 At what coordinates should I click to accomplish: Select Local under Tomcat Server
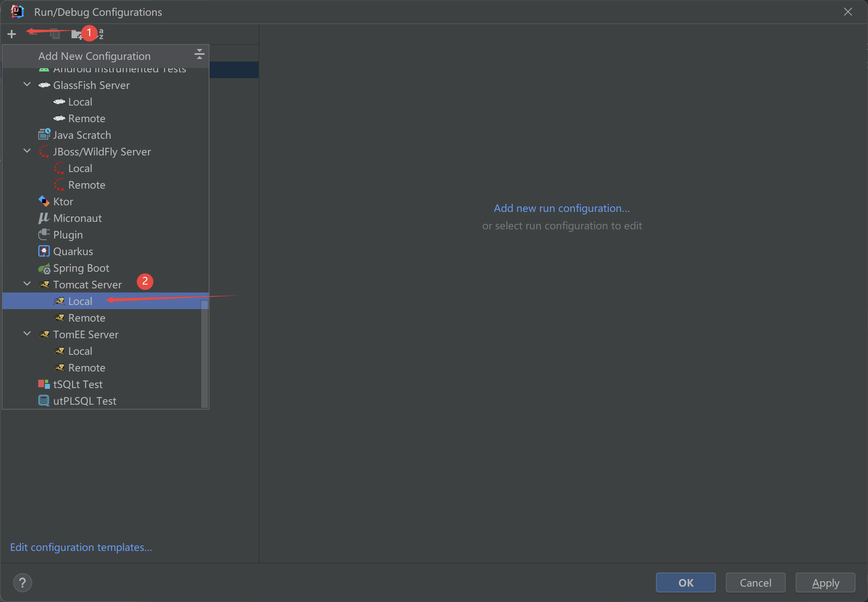click(80, 301)
